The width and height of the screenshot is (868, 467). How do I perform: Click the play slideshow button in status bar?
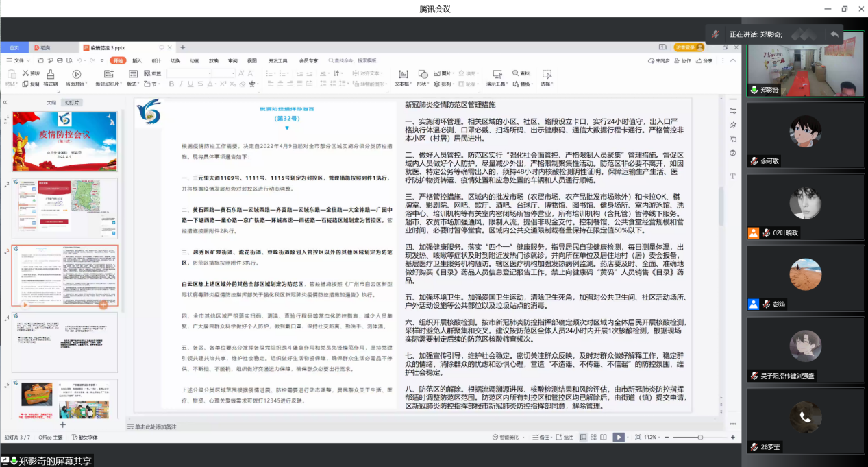pos(619,437)
